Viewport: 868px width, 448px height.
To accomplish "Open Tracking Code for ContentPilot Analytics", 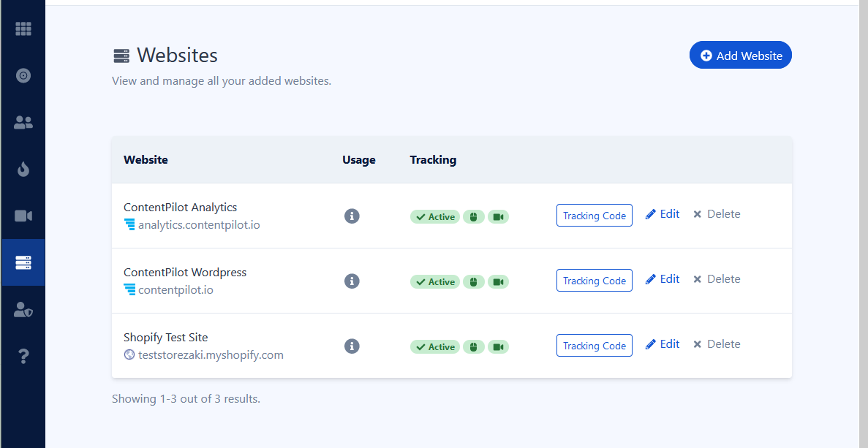I will coord(594,216).
